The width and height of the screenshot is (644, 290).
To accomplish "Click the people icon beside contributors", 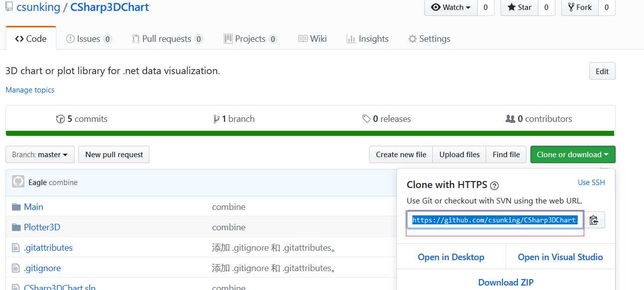I will [x=510, y=119].
